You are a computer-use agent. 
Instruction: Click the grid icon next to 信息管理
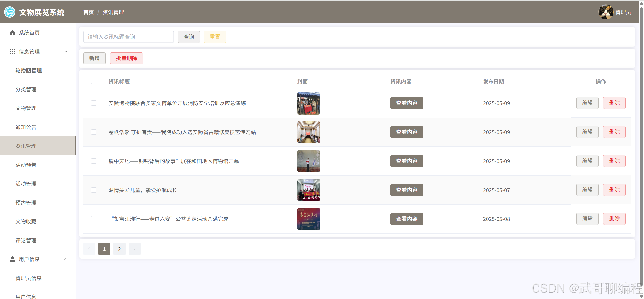pos(12,52)
